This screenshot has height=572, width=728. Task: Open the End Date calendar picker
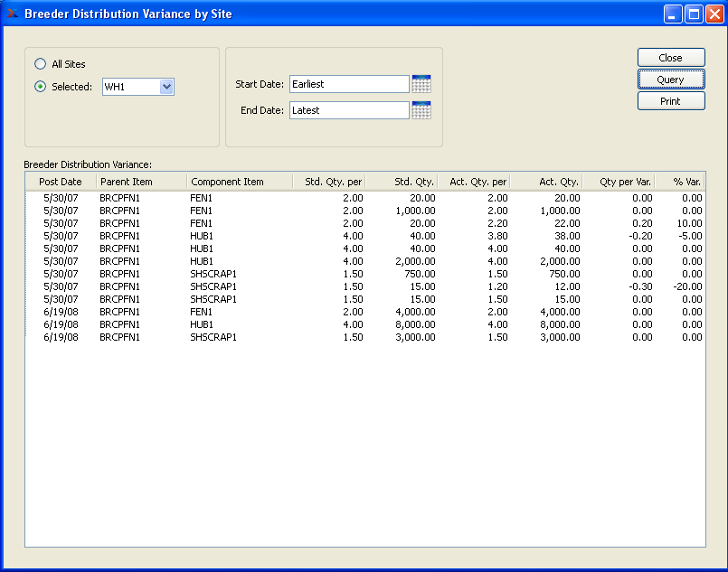tap(421, 110)
